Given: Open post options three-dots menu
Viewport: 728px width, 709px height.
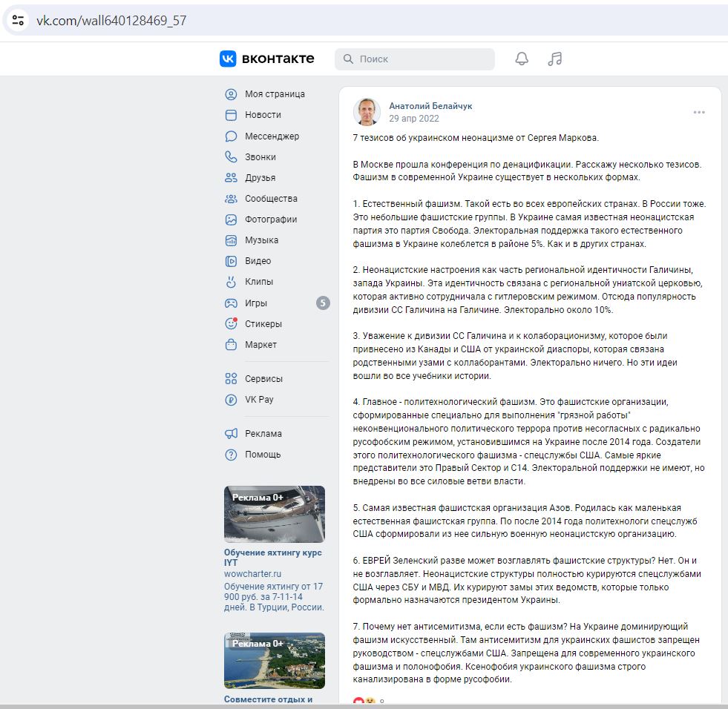Looking at the screenshot, I should coord(699,112).
